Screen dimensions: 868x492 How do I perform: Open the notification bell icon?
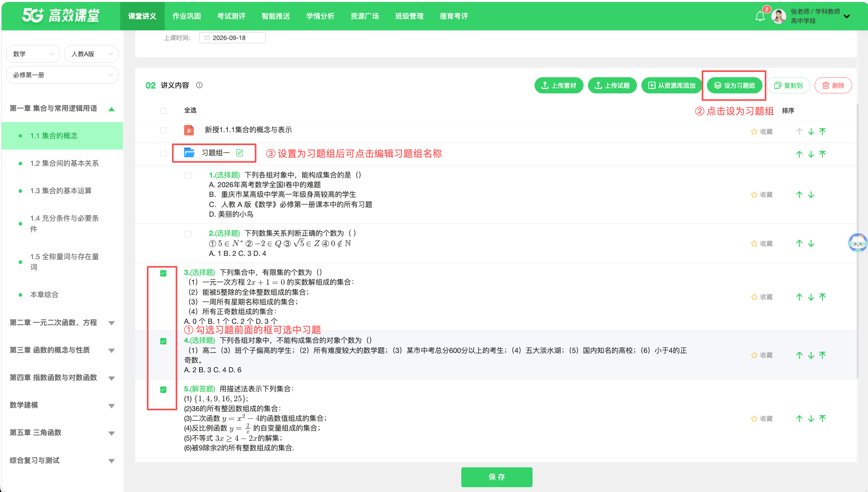click(760, 16)
